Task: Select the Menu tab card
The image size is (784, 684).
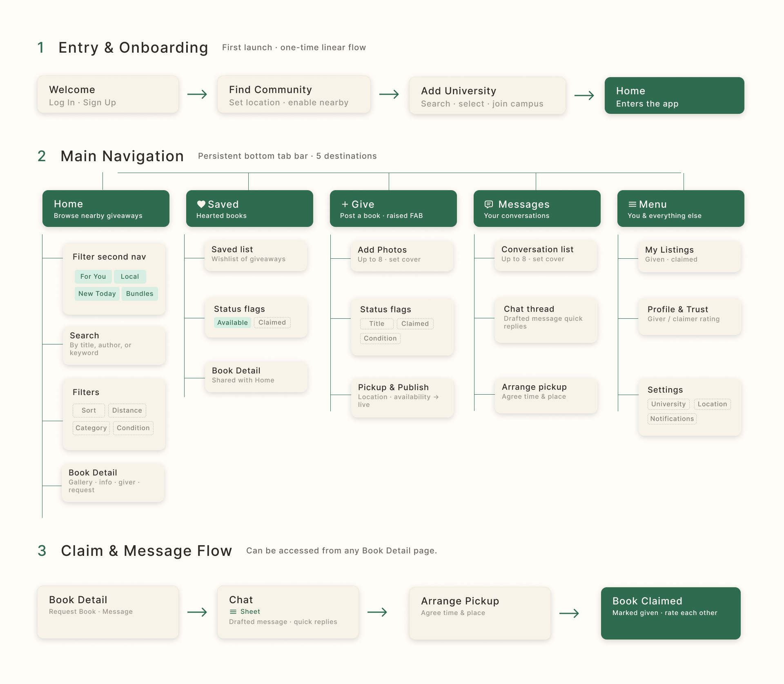Action: tap(681, 208)
